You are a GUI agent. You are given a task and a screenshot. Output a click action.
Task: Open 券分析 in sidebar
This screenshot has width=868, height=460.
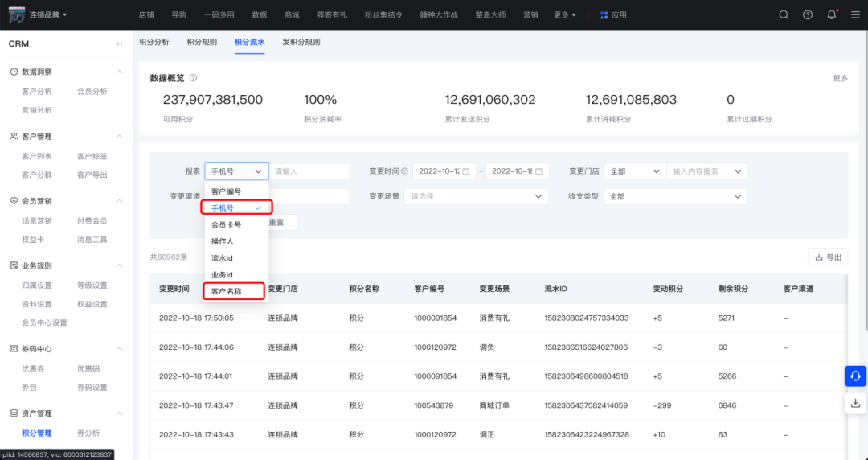(x=88, y=433)
